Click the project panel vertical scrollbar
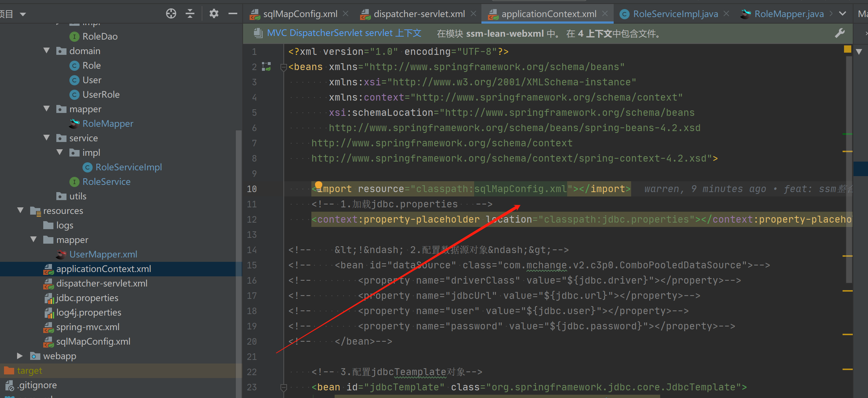The width and height of the screenshot is (868, 398). pyautogui.click(x=239, y=264)
